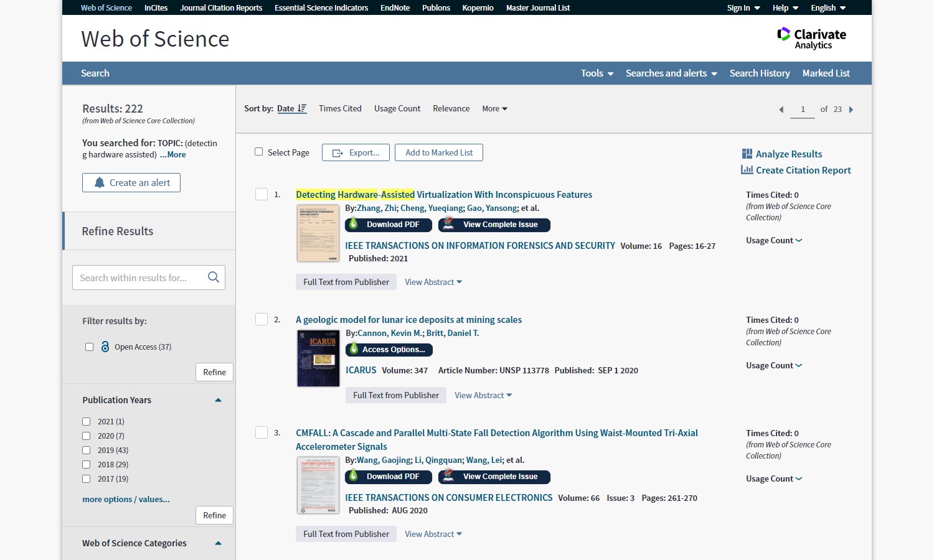The width and height of the screenshot is (934, 560).
Task: Click Add to Marked List button
Action: (x=439, y=152)
